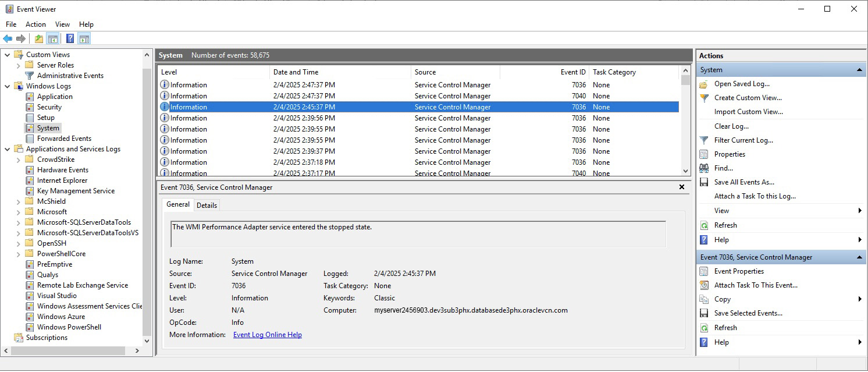Click the Save All Events As icon

click(x=704, y=182)
